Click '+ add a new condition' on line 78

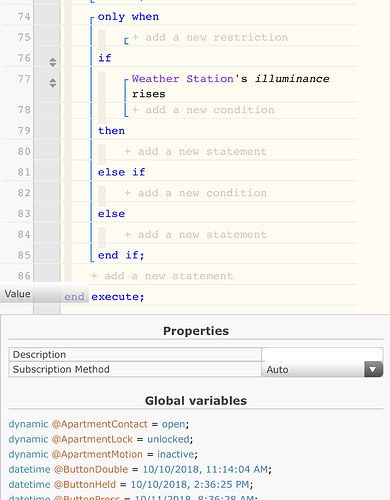tap(203, 110)
